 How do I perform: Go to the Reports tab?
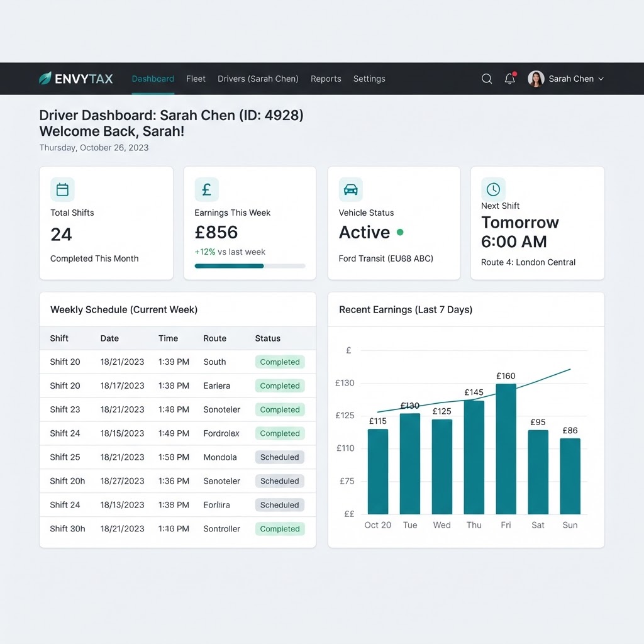pos(326,79)
